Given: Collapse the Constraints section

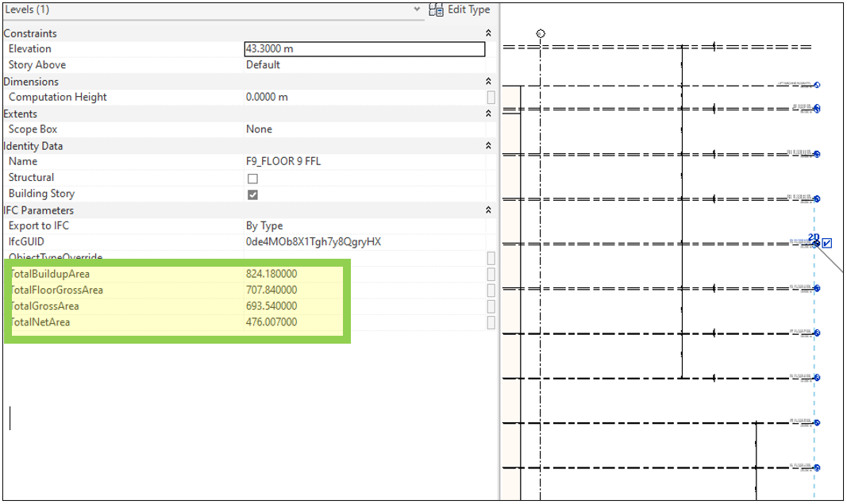Looking at the screenshot, I should [x=488, y=33].
